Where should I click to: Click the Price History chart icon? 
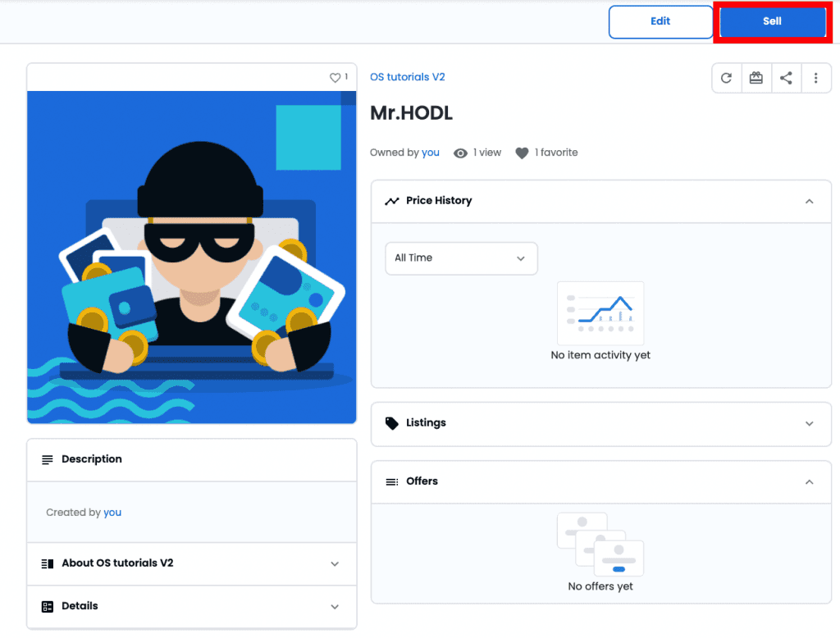pos(392,201)
